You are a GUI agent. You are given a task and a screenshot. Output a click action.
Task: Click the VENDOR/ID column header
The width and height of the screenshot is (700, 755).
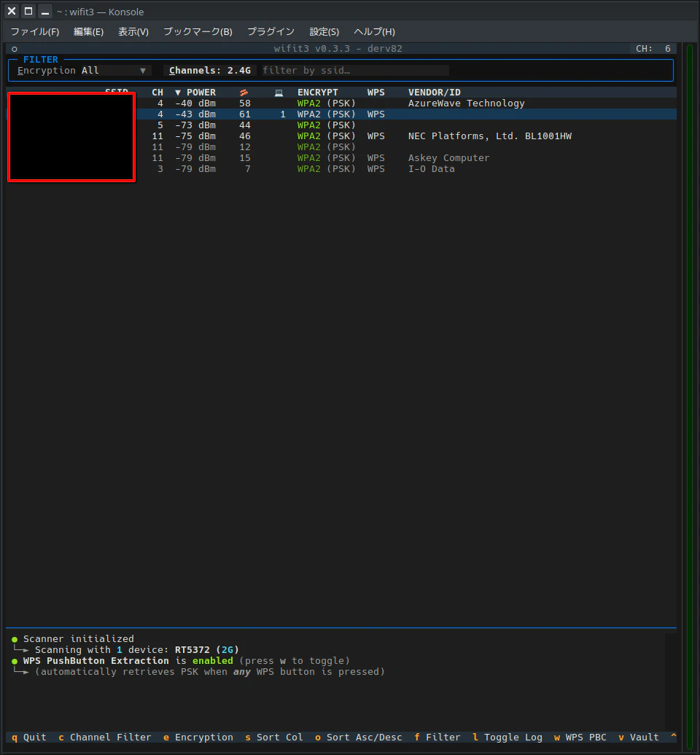tap(435, 93)
